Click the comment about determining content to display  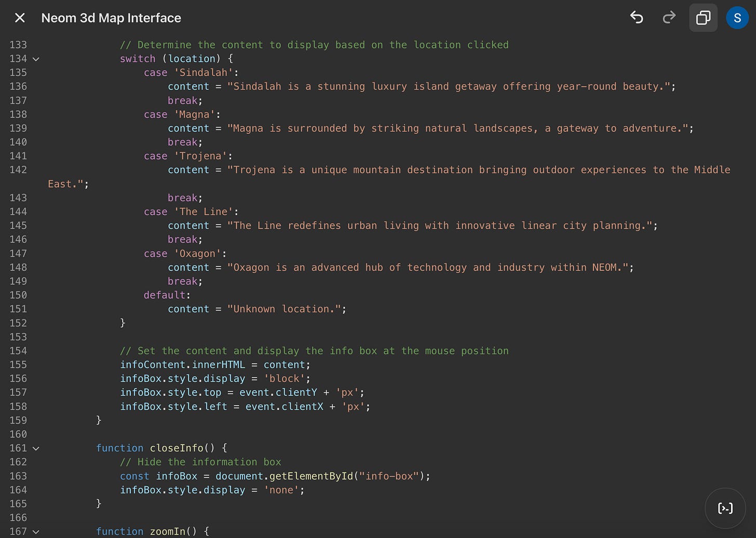click(314, 45)
